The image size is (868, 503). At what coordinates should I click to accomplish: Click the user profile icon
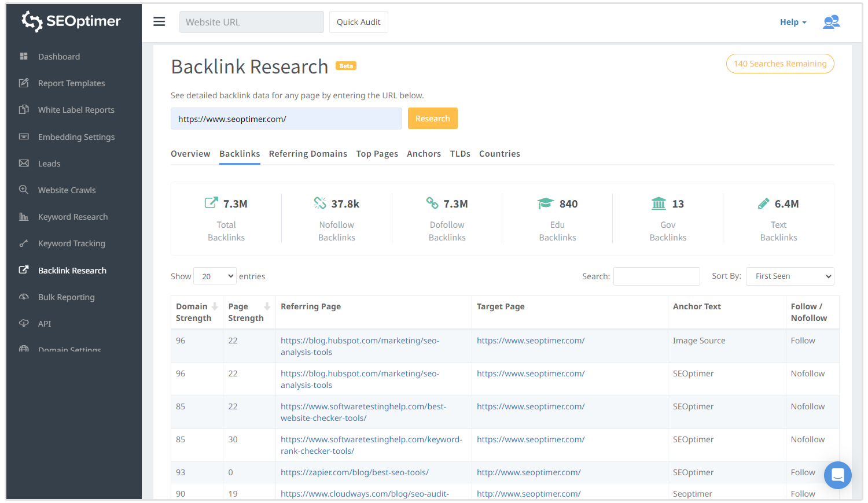point(831,21)
